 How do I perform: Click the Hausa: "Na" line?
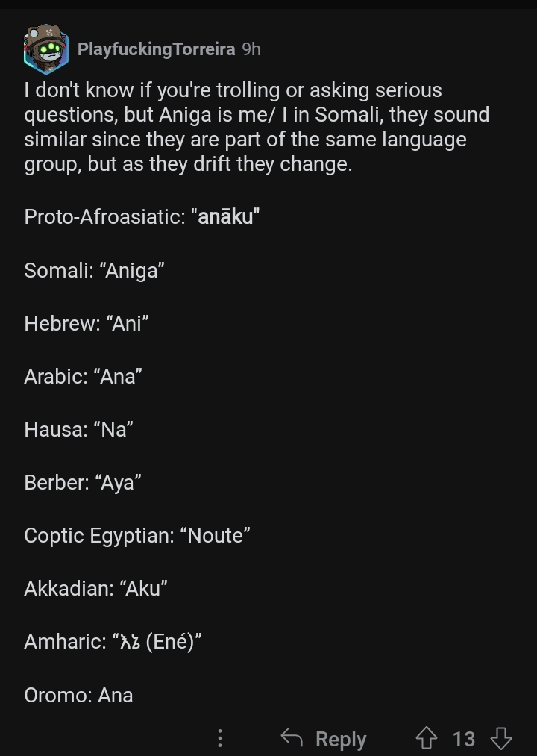point(78,429)
